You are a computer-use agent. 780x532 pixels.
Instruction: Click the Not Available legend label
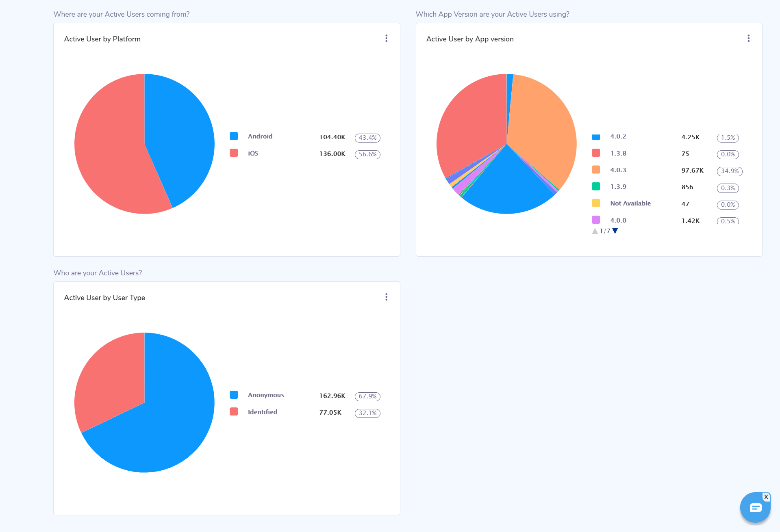630,203
